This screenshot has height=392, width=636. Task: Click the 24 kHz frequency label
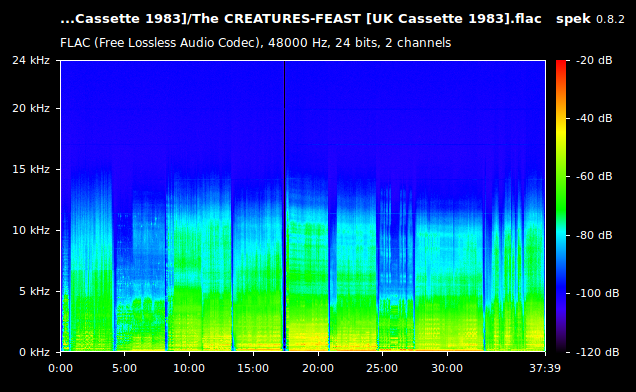31,60
